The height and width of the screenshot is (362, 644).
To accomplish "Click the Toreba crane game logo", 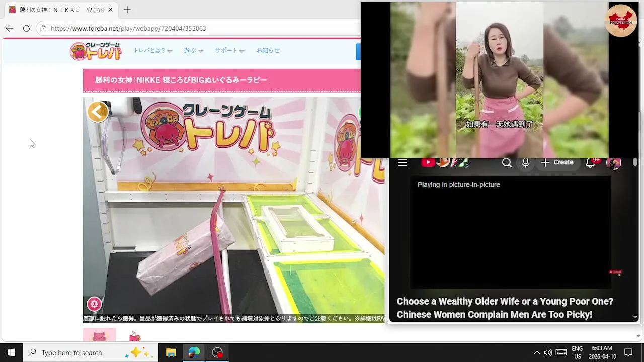I will click(x=96, y=51).
